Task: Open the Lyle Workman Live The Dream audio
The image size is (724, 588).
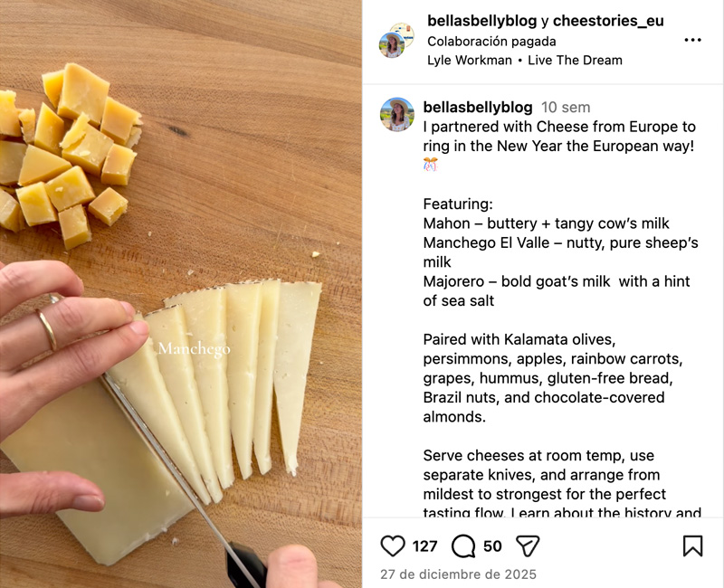Action: coord(524,61)
